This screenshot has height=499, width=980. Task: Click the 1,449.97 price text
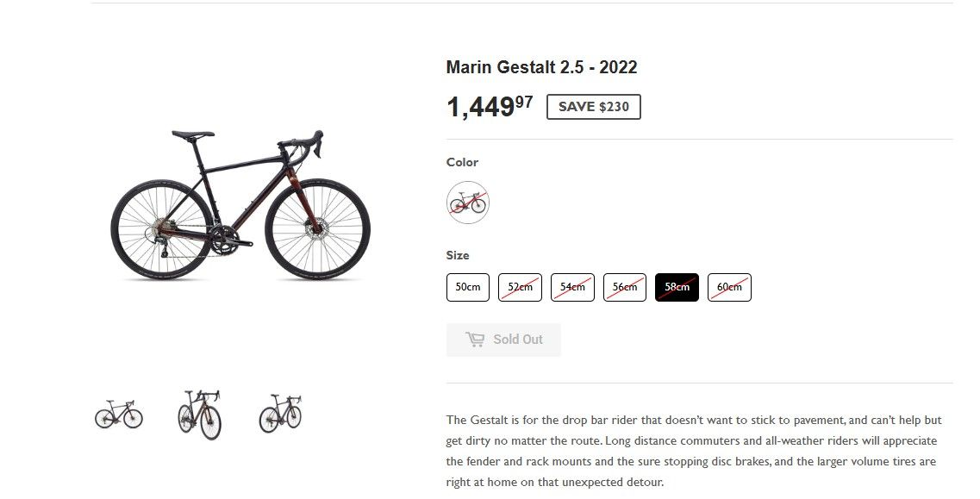(x=488, y=106)
